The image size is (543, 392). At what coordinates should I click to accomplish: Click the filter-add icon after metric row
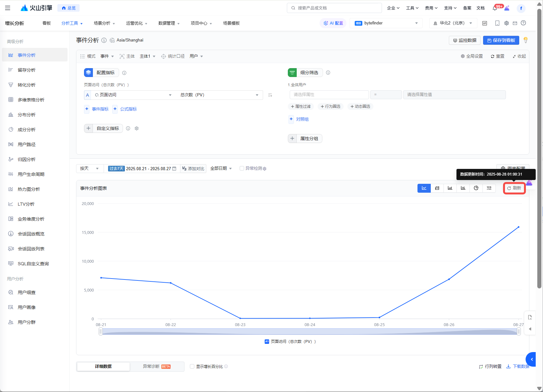[270, 95]
